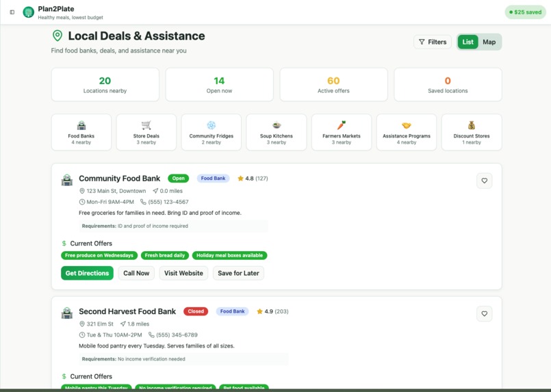Switch to List view

tap(467, 42)
